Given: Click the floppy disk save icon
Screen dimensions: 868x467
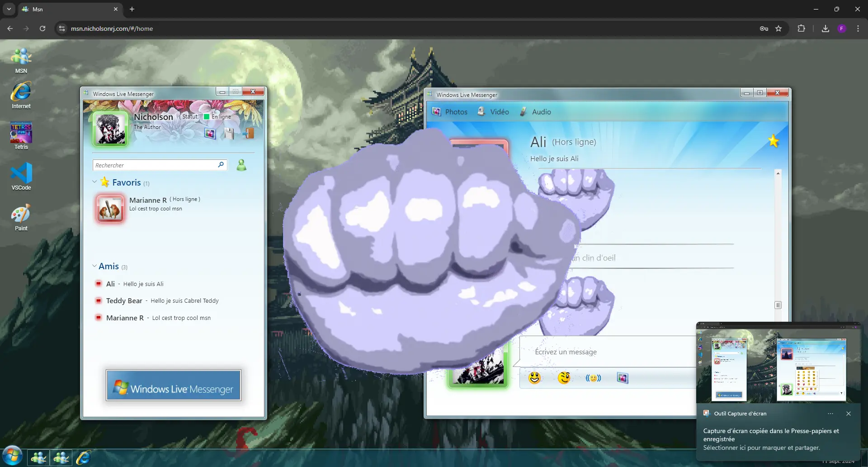Looking at the screenshot, I should pyautogui.click(x=229, y=133).
